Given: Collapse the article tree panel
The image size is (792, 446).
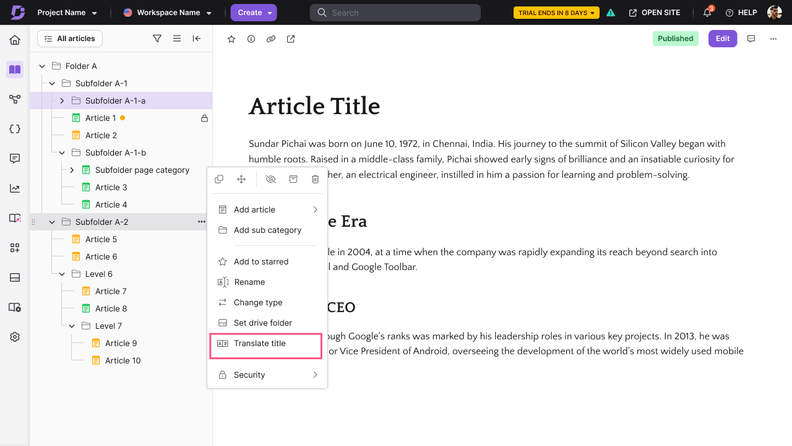Looking at the screenshot, I should tap(196, 38).
